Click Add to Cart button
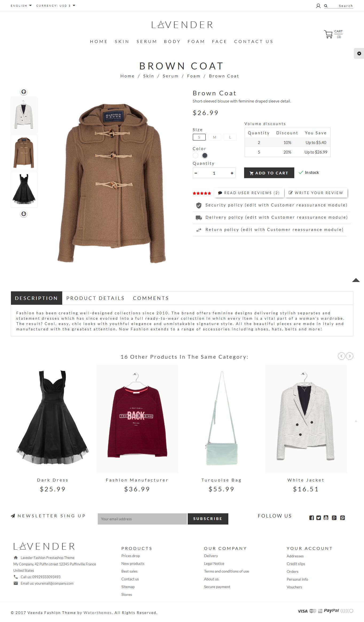This screenshot has width=364, height=622. click(x=269, y=173)
